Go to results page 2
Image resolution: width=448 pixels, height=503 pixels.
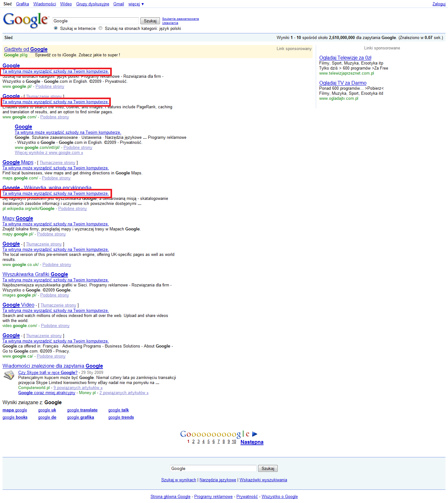(x=193, y=442)
